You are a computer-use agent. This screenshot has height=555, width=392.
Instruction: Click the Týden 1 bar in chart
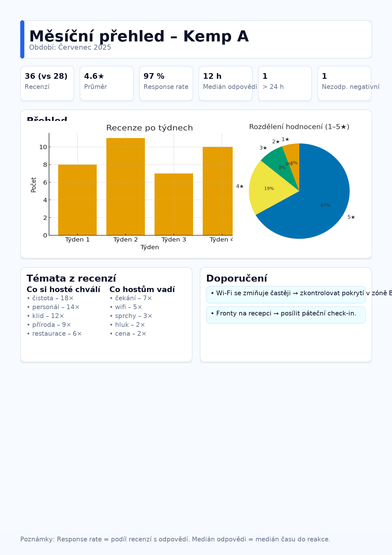[x=77, y=200]
